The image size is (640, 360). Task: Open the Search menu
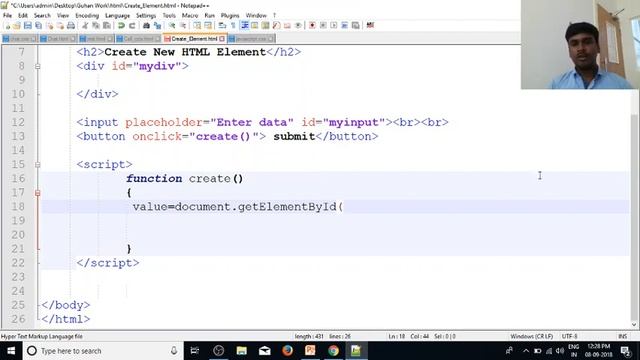coord(42,16)
